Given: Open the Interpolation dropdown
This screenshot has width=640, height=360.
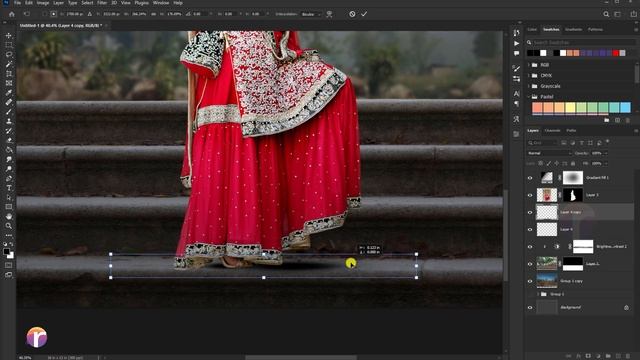Looking at the screenshot, I should click(x=311, y=14).
